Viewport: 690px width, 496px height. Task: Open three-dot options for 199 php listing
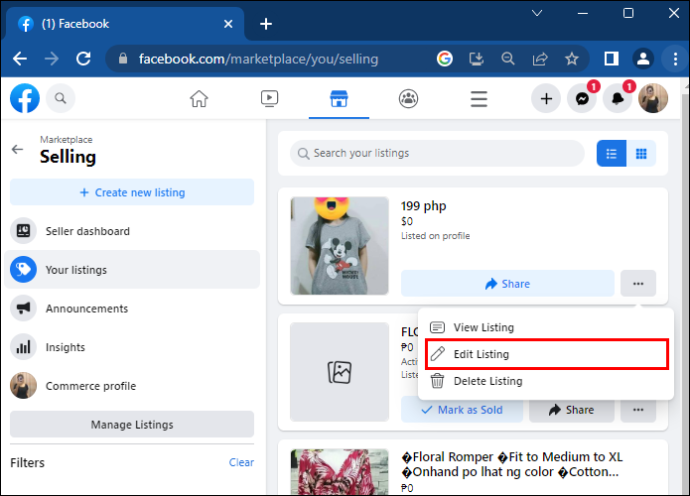638,284
